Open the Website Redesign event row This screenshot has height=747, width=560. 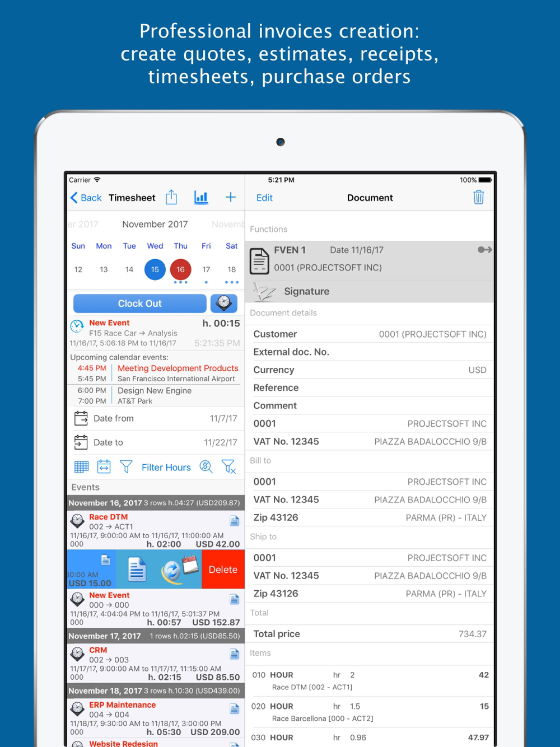click(156, 743)
